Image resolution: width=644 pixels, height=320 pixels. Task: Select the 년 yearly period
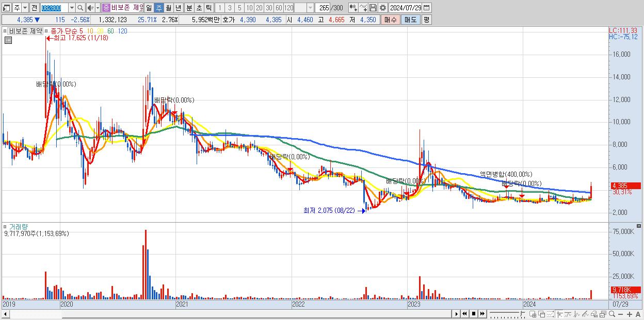178,8
